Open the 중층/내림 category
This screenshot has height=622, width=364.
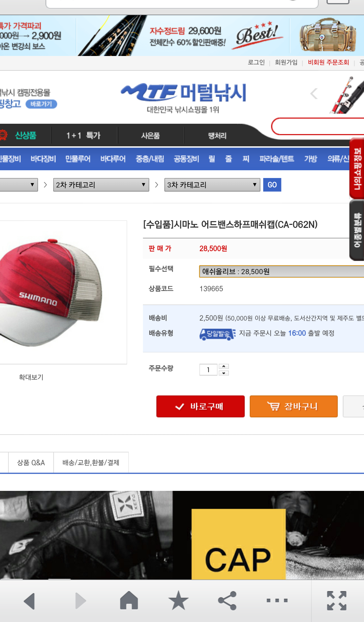click(150, 159)
